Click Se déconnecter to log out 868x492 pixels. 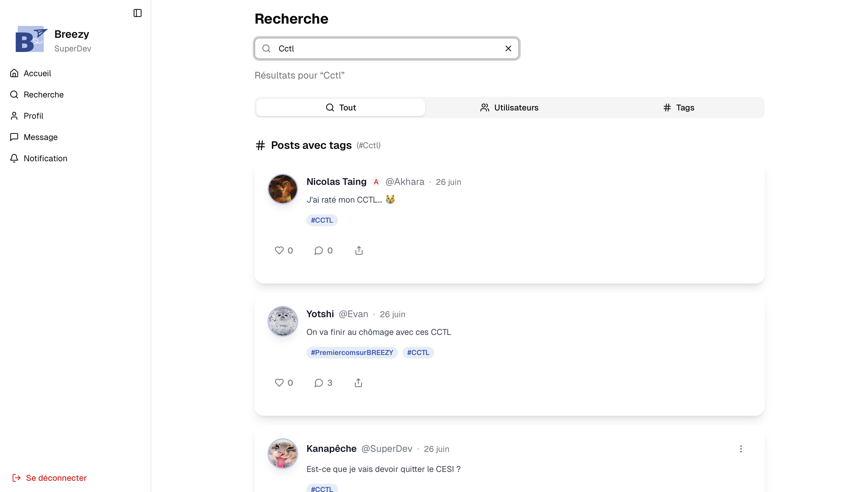click(49, 478)
